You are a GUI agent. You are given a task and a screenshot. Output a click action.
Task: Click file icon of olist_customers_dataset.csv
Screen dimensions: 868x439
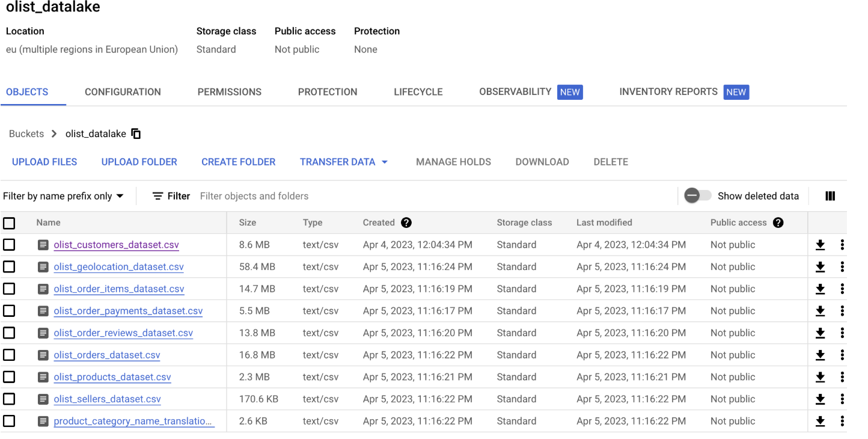[43, 245]
